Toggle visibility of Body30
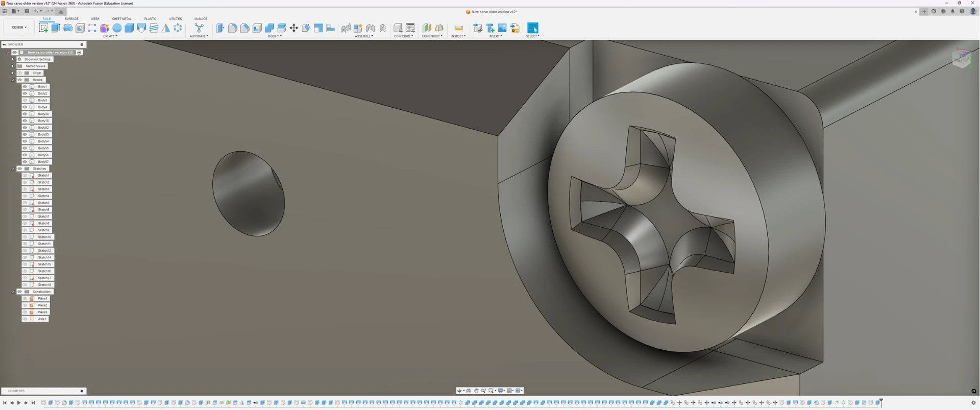 point(24,114)
